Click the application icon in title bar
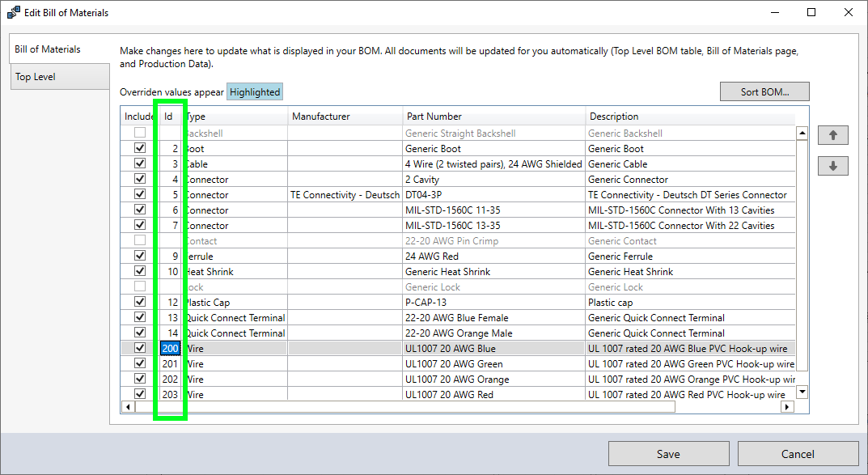The height and width of the screenshot is (475, 868). pyautogui.click(x=13, y=12)
